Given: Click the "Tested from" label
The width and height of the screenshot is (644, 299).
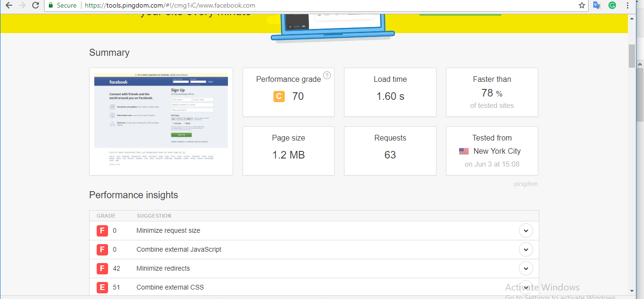Looking at the screenshot, I should [x=492, y=138].
